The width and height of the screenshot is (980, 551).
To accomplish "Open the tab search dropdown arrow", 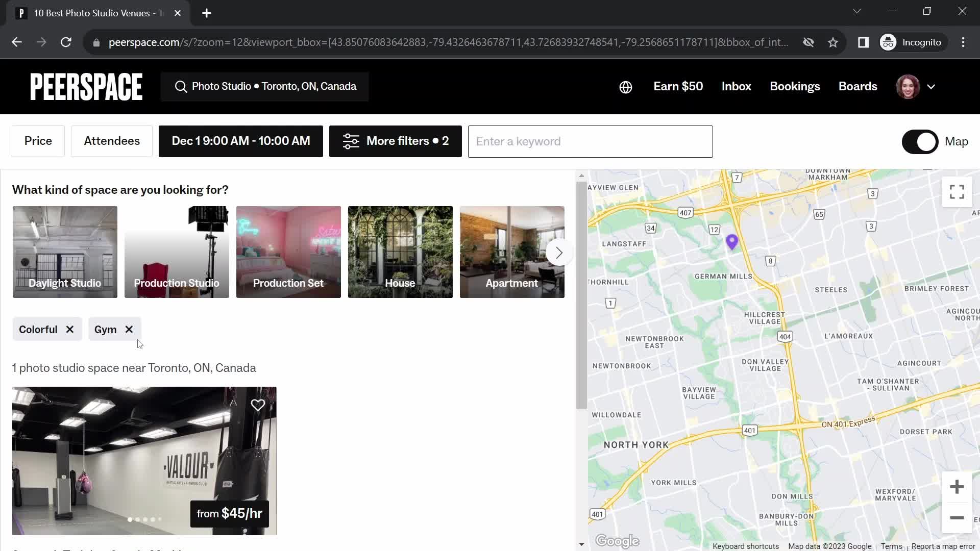I will tap(857, 11).
